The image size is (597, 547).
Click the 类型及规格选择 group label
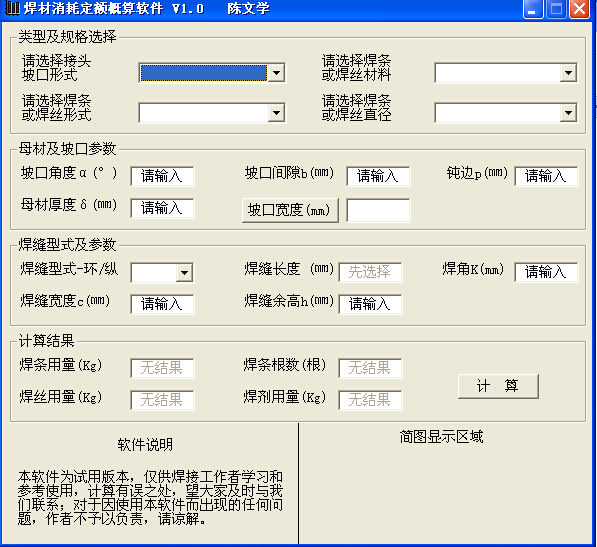coord(67,37)
